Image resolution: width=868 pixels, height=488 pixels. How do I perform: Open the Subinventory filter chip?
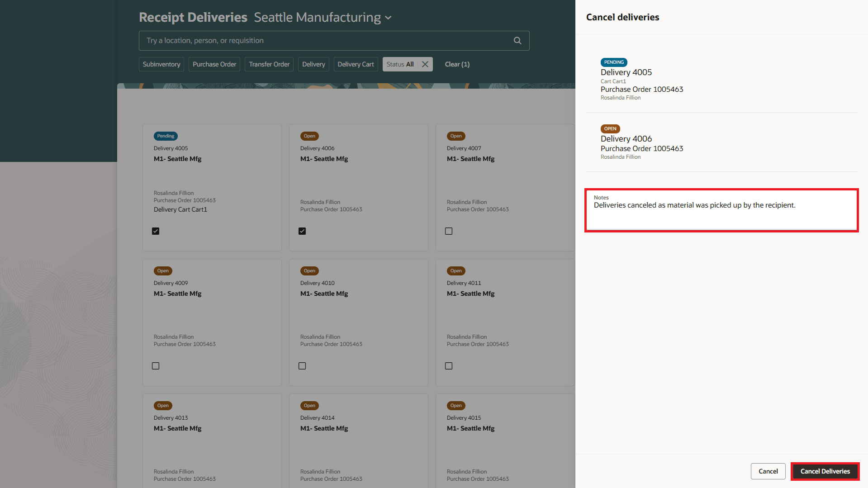161,64
